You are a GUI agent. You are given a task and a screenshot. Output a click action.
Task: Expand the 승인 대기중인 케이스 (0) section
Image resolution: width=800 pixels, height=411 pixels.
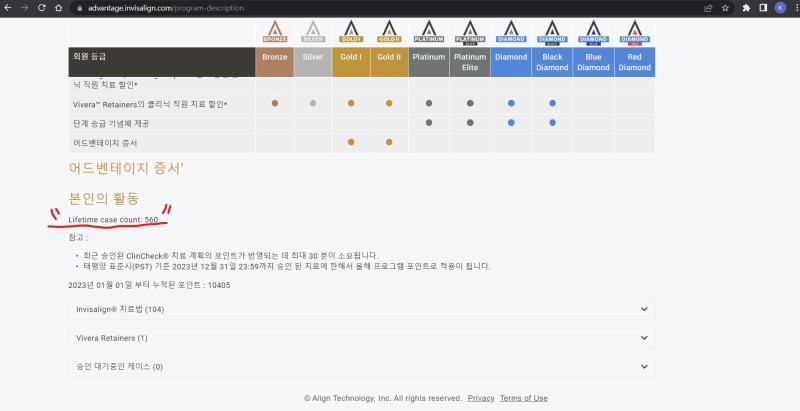pyautogui.click(x=362, y=367)
